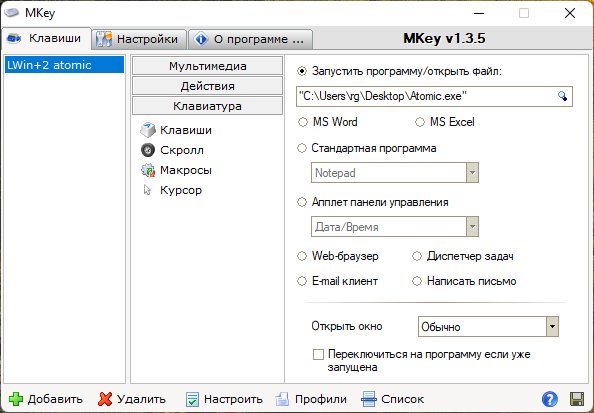Open the Настройки tab
This screenshot has height=413, width=594.
pyautogui.click(x=139, y=39)
